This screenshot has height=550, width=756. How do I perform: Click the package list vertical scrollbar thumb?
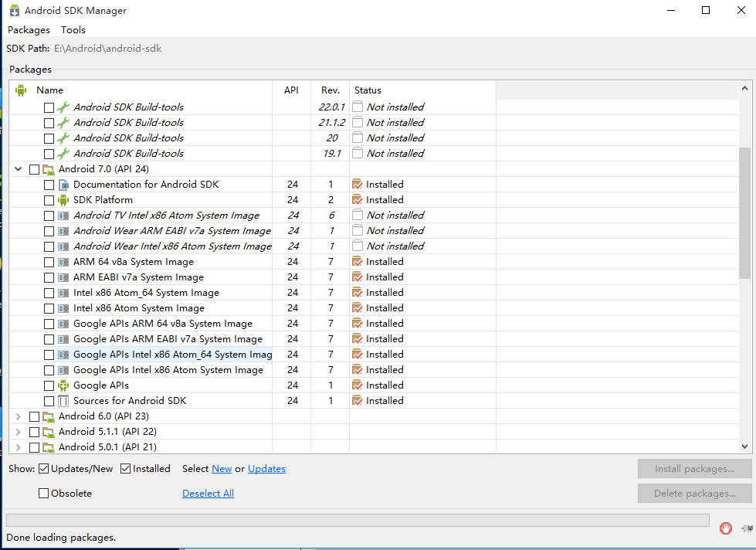pyautogui.click(x=744, y=212)
